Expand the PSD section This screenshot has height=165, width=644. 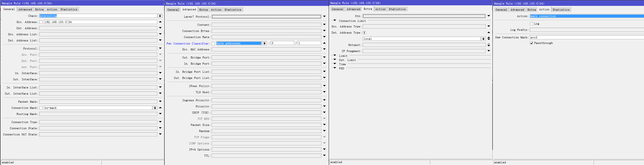[335, 68]
